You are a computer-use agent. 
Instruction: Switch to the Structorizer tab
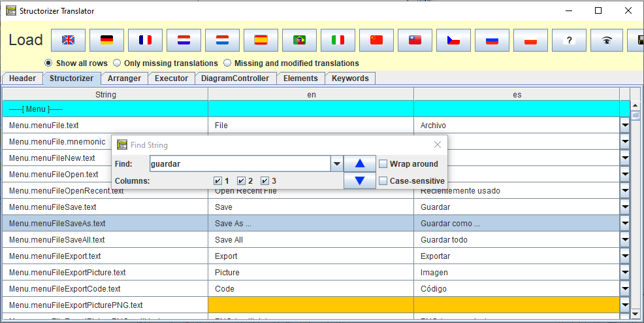[x=71, y=78]
